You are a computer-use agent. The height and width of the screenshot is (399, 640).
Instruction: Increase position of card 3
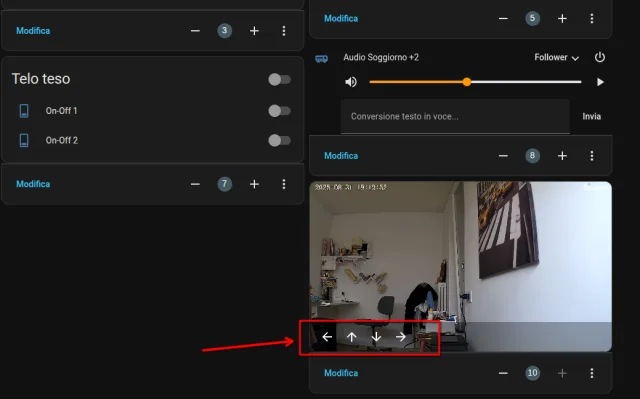254,31
